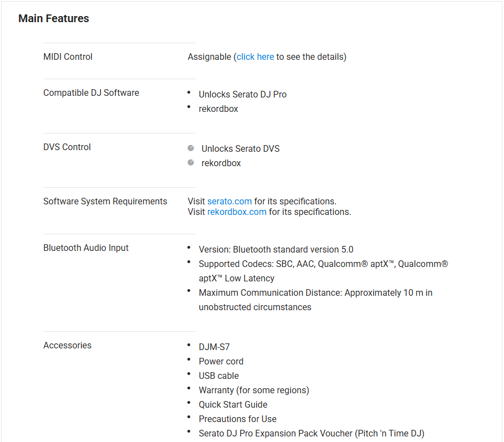Viewport: 504px width, 442px height.
Task: Select the USB cable list item
Action: [218, 376]
